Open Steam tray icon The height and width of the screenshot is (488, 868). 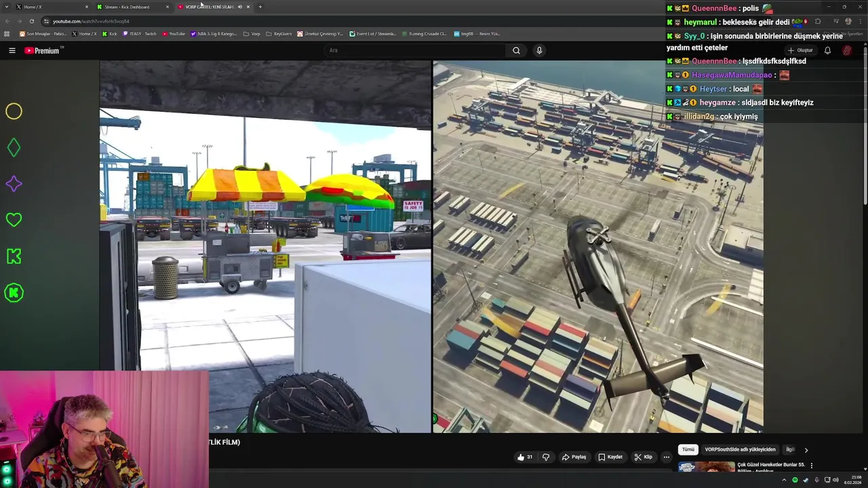click(x=806, y=480)
